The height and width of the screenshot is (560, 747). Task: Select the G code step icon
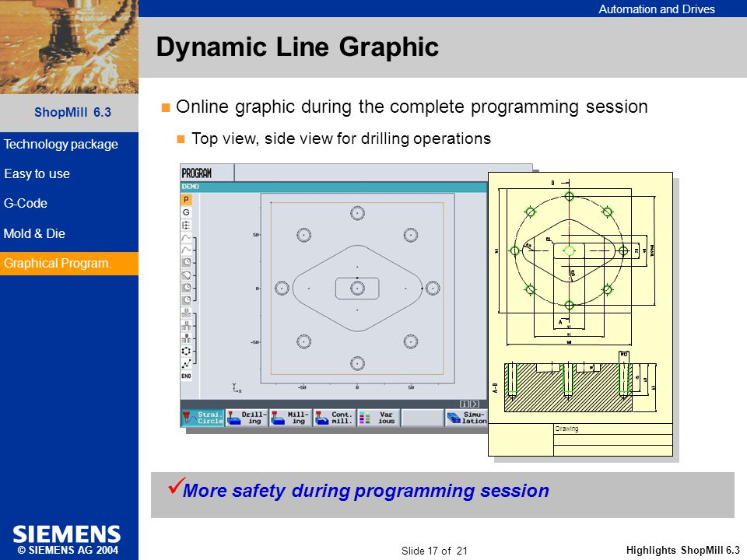pos(186,212)
